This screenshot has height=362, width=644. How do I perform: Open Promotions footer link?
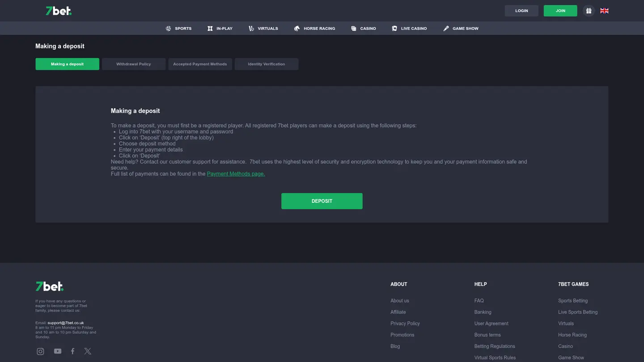click(402, 335)
